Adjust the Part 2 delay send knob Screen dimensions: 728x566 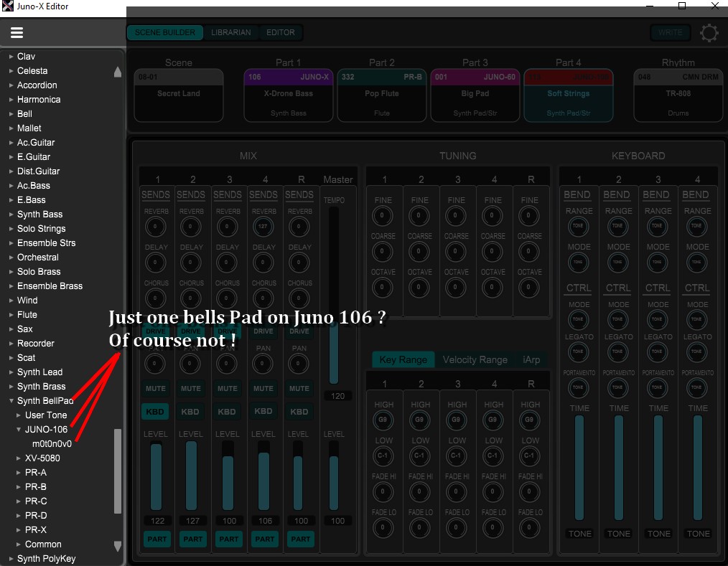pos(190,262)
